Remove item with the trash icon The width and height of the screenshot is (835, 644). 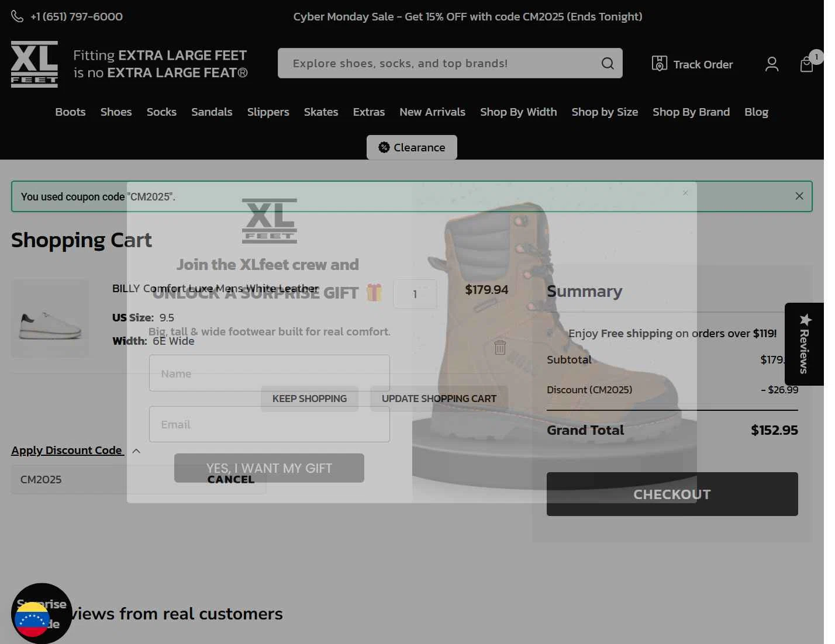(500, 347)
